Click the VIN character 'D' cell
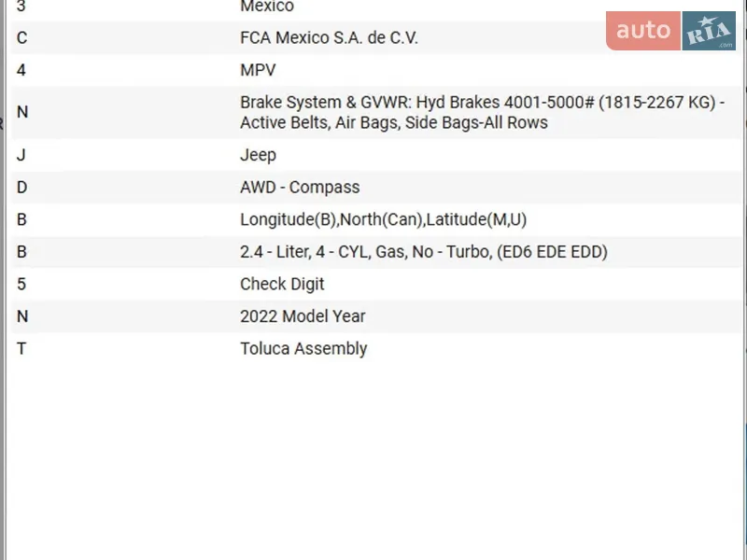This screenshot has width=747, height=560. tap(21, 187)
